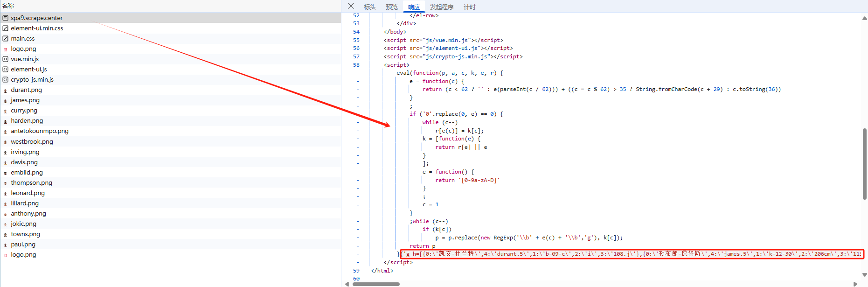
Task: Select the antetokounmpo.png request name
Action: tap(40, 131)
